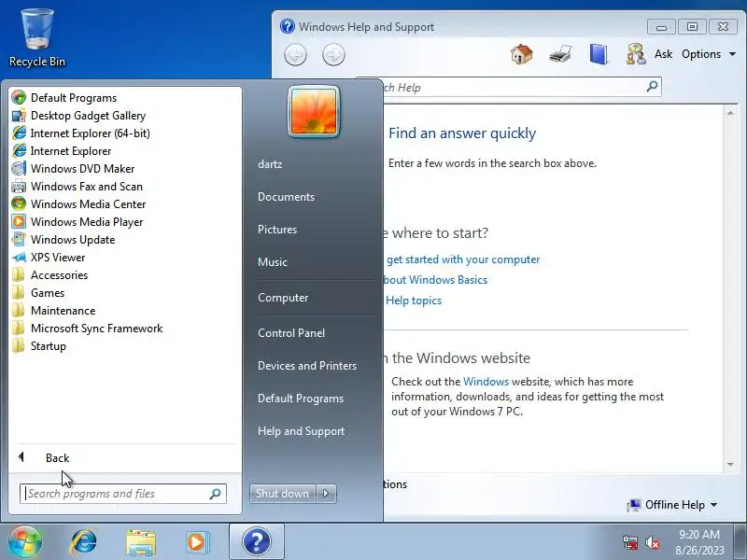
Task: Click Help and Support Back arrow
Action: (295, 55)
